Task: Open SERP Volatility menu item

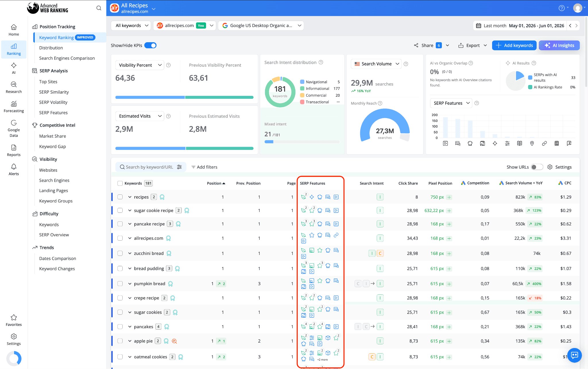Action: (x=53, y=102)
